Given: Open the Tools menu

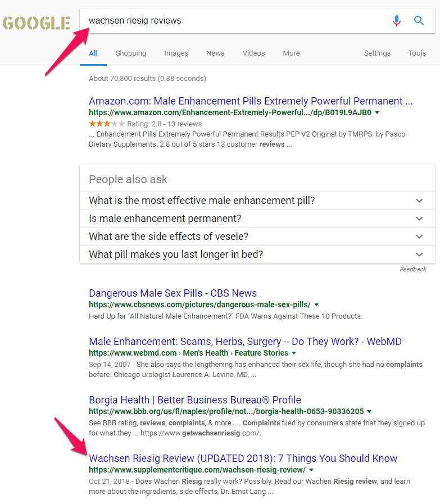Looking at the screenshot, I should pos(417,53).
